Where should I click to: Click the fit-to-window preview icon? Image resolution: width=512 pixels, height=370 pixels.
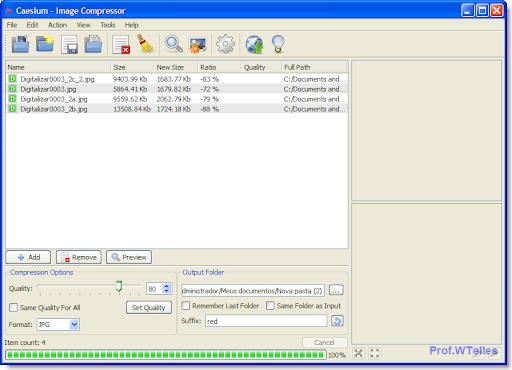coord(359,353)
